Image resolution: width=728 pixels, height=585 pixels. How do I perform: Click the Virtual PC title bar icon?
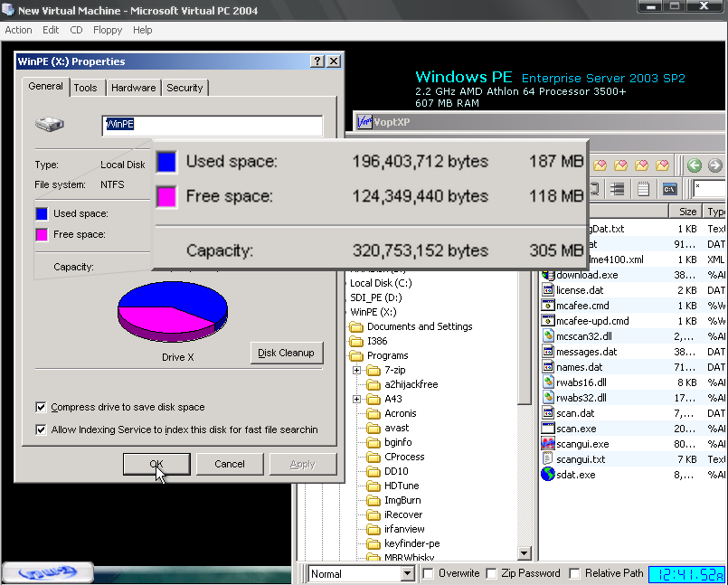pyautogui.click(x=9, y=10)
